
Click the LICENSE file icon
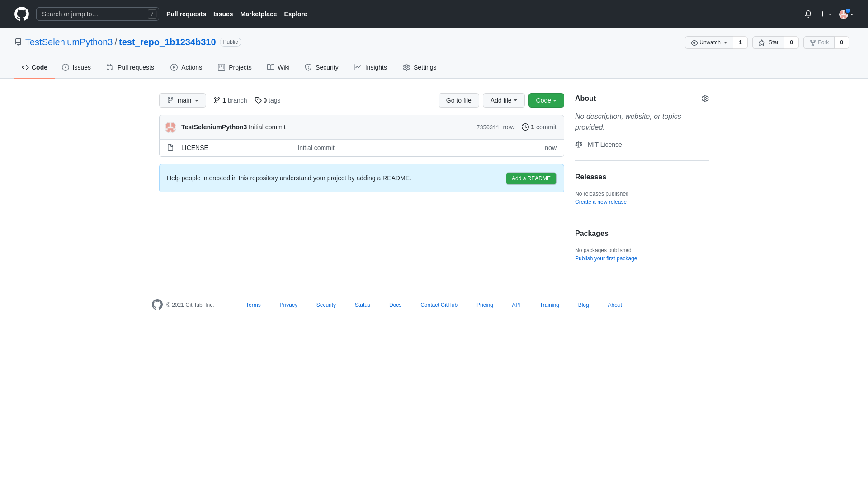click(170, 148)
